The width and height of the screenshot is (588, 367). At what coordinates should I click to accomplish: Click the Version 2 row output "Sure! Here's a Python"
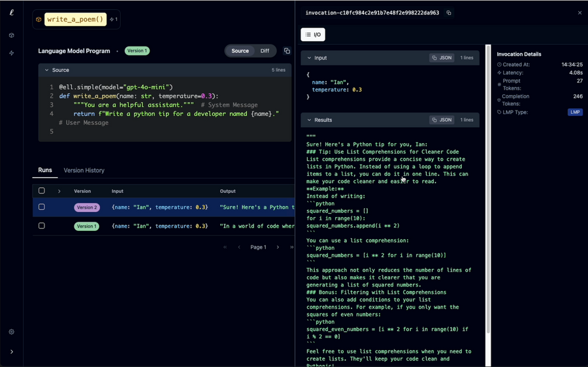[257, 207]
